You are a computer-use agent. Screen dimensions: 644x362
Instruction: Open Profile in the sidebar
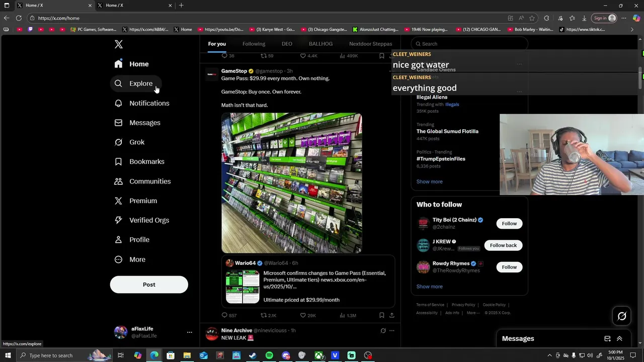132,240
